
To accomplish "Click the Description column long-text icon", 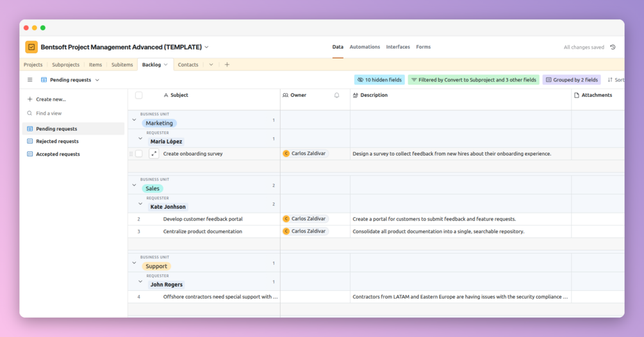I will click(x=355, y=95).
